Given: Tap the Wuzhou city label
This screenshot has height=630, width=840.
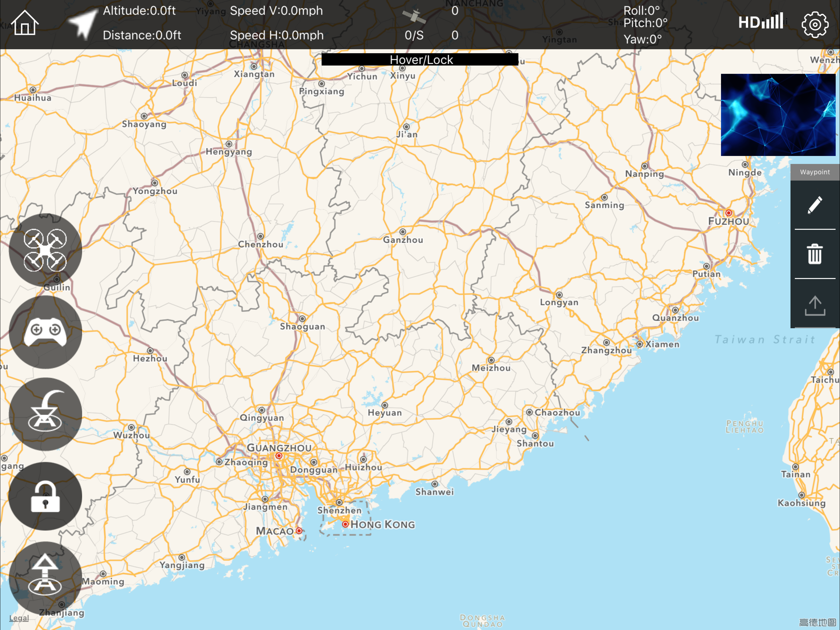Looking at the screenshot, I should [131, 435].
